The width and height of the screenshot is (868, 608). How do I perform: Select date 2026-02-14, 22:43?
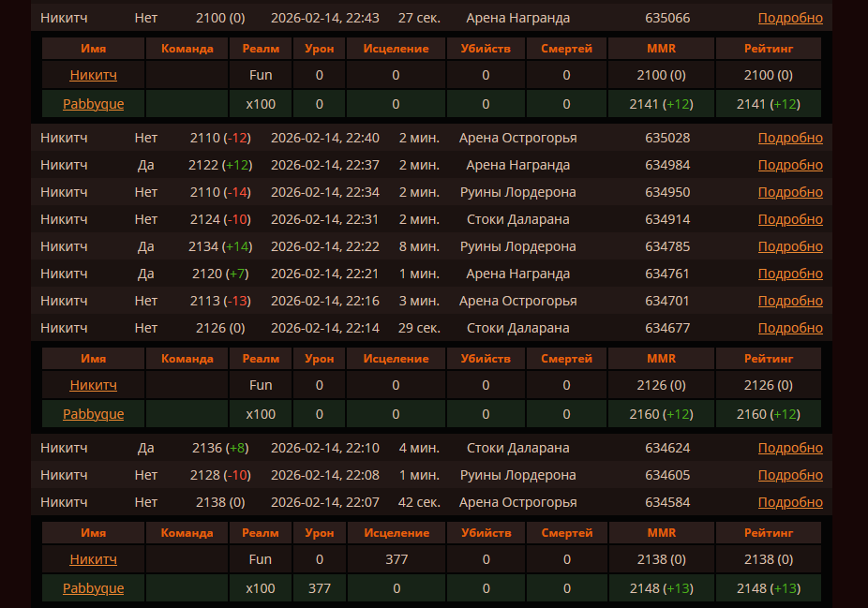pos(325,18)
